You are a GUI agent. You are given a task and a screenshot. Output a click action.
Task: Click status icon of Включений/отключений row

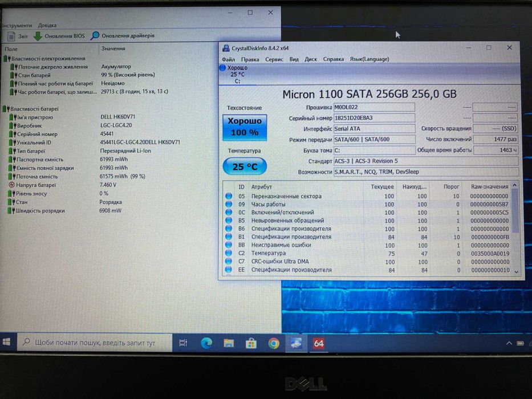229,213
